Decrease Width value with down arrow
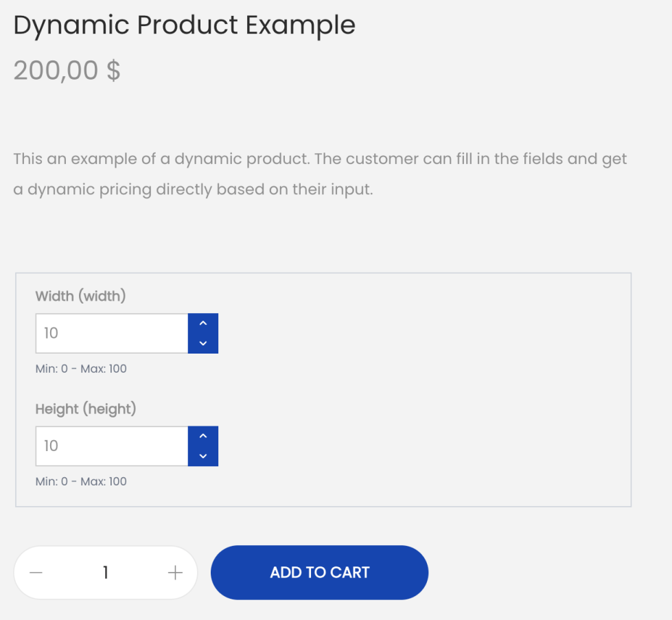 202,343
